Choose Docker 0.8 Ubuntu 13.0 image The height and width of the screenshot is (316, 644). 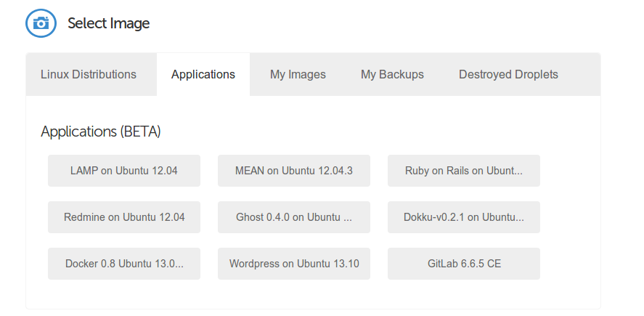[x=124, y=264]
